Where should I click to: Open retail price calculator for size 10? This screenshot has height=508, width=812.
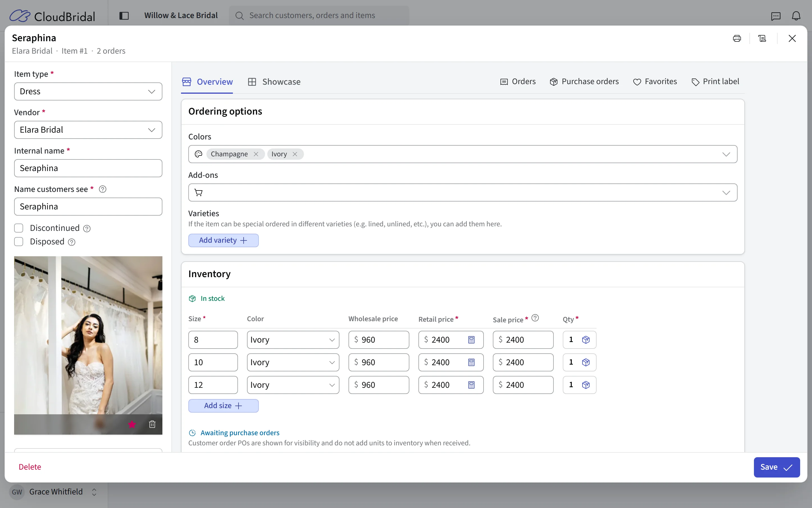pyautogui.click(x=471, y=362)
